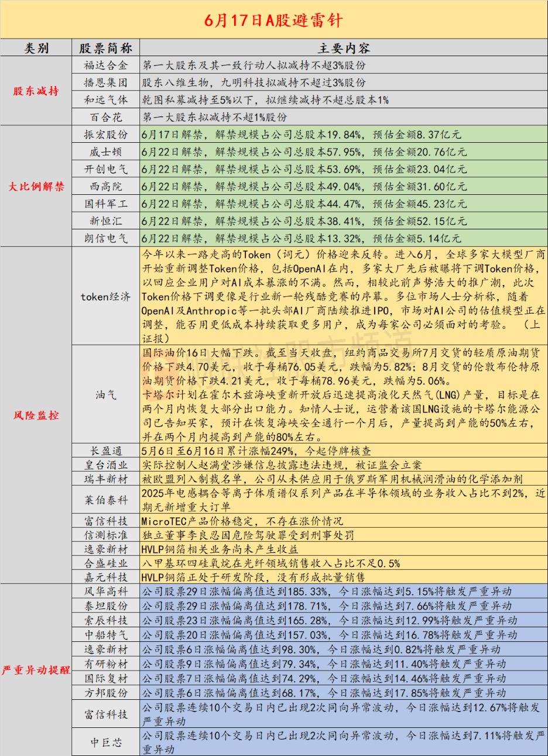The height and width of the screenshot is (756, 548).
Task: Select the 振宏股份 stock cell
Action: point(106,135)
